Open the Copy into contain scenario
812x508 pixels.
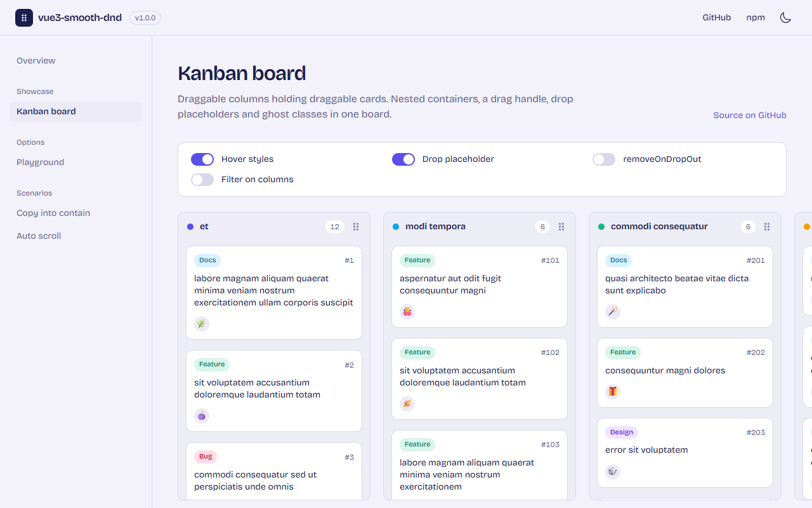click(x=75, y=213)
